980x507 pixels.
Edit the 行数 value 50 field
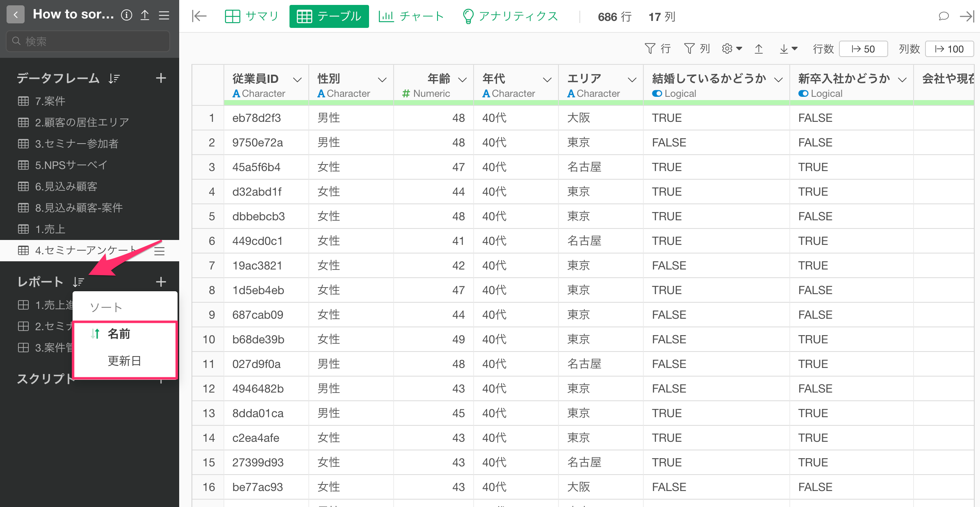863,49
